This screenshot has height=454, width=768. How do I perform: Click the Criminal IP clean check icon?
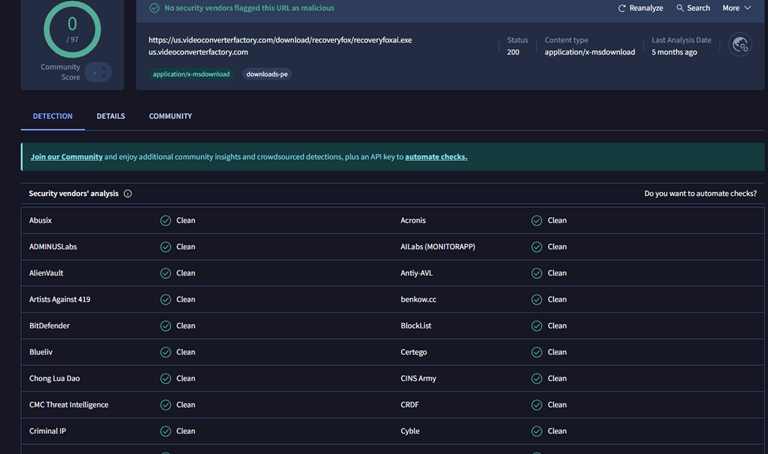166,431
